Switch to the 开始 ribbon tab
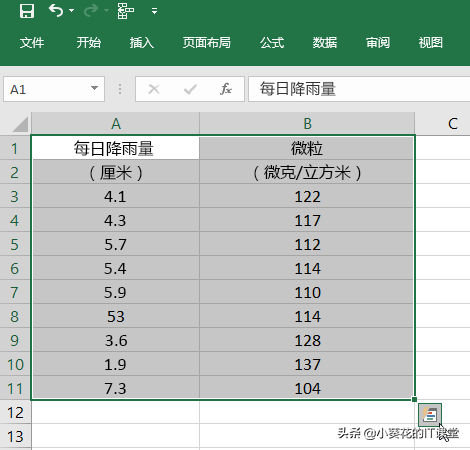 [x=89, y=43]
